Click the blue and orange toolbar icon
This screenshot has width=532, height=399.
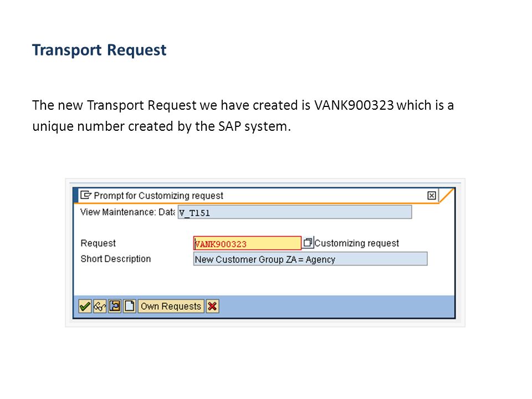click(115, 306)
